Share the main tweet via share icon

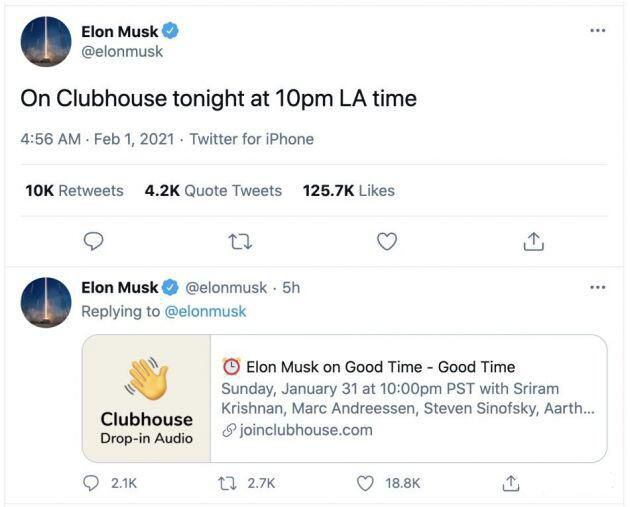(x=534, y=241)
